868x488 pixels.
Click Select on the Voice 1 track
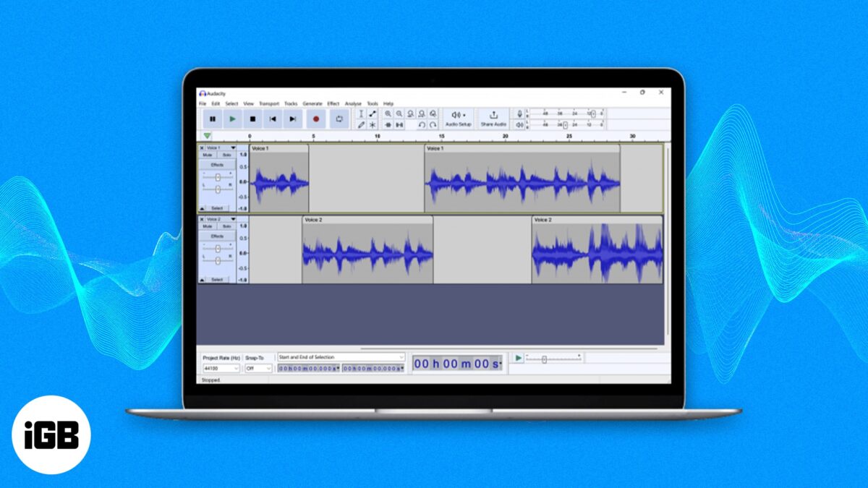tap(217, 207)
